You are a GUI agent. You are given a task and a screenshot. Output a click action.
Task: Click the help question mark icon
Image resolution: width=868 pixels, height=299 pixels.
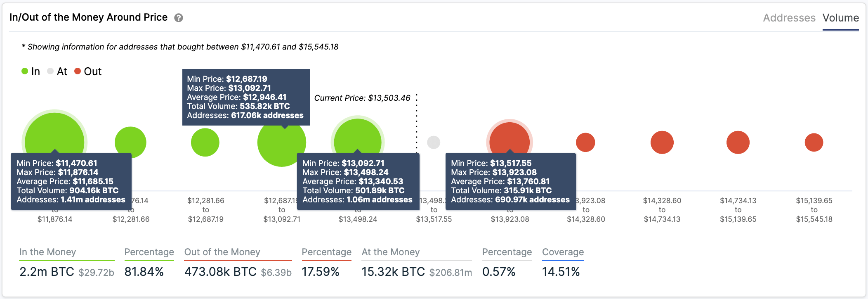coord(179,18)
